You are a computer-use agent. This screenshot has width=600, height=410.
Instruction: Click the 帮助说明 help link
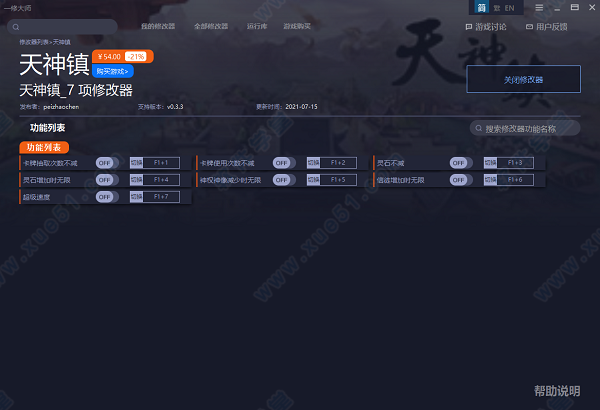point(557,391)
